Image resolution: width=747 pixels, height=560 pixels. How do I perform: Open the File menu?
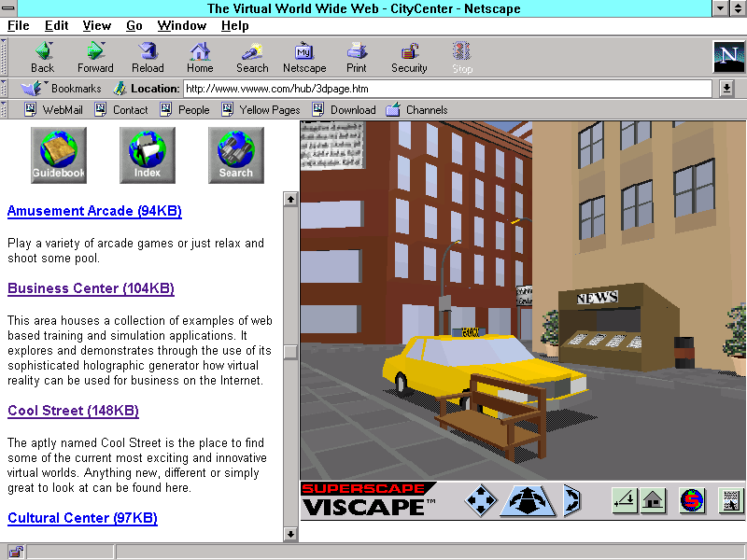point(18,26)
